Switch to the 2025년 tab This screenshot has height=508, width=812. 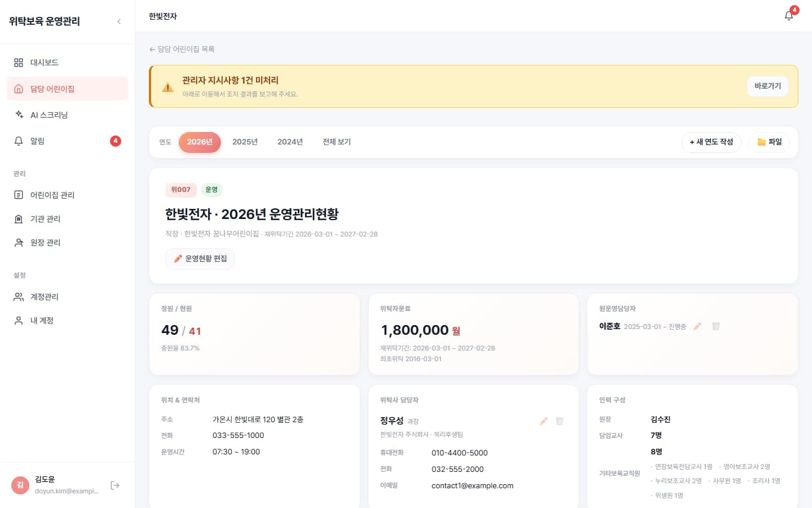(245, 142)
